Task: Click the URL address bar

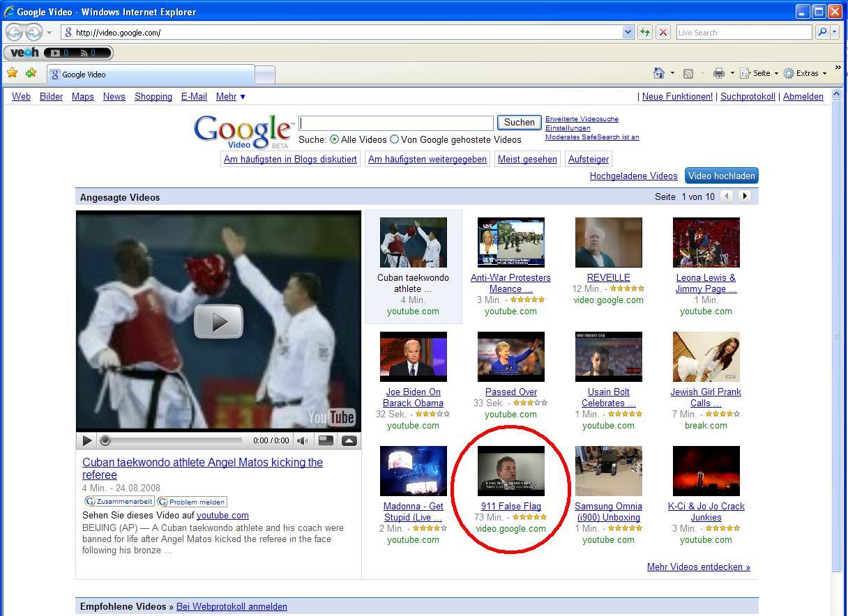Action: tap(342, 32)
